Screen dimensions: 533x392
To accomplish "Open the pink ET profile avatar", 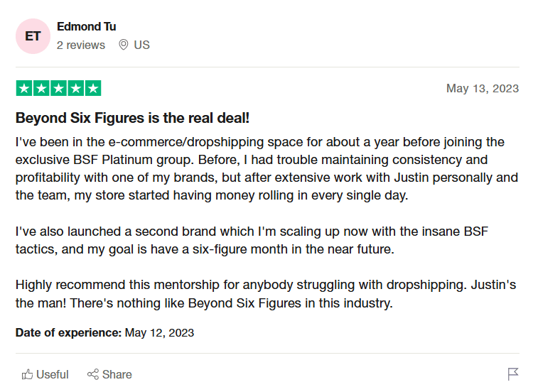I will click(33, 36).
